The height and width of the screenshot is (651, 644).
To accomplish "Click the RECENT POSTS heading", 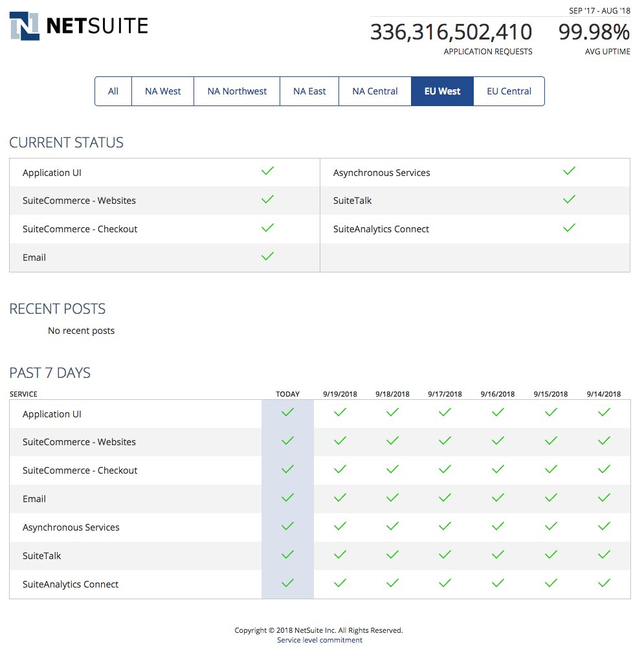I will pos(58,309).
